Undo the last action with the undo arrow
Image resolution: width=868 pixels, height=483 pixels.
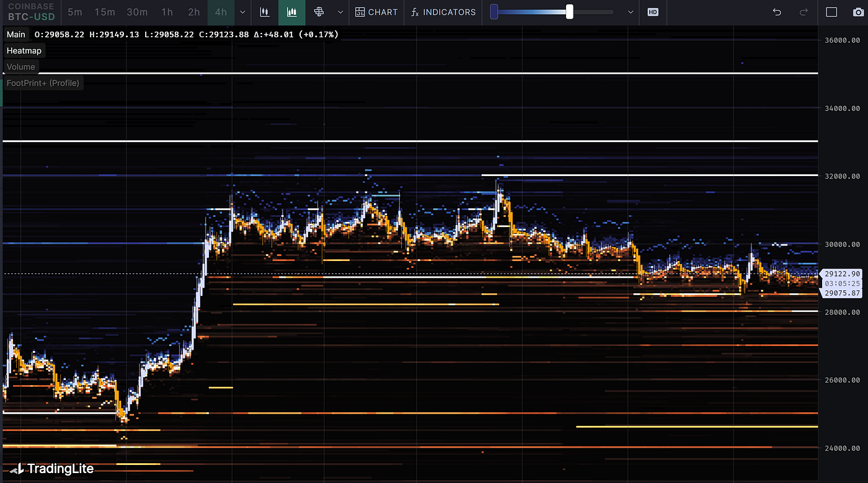(x=777, y=12)
